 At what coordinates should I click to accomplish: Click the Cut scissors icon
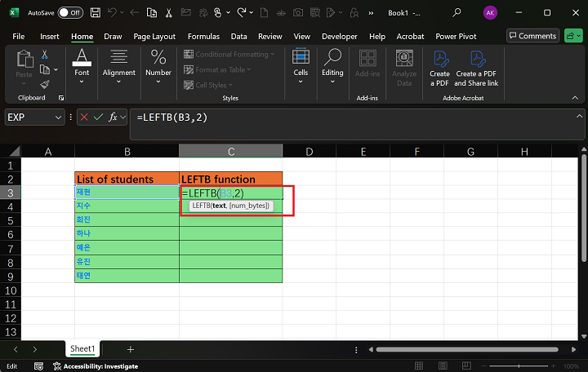(45, 54)
